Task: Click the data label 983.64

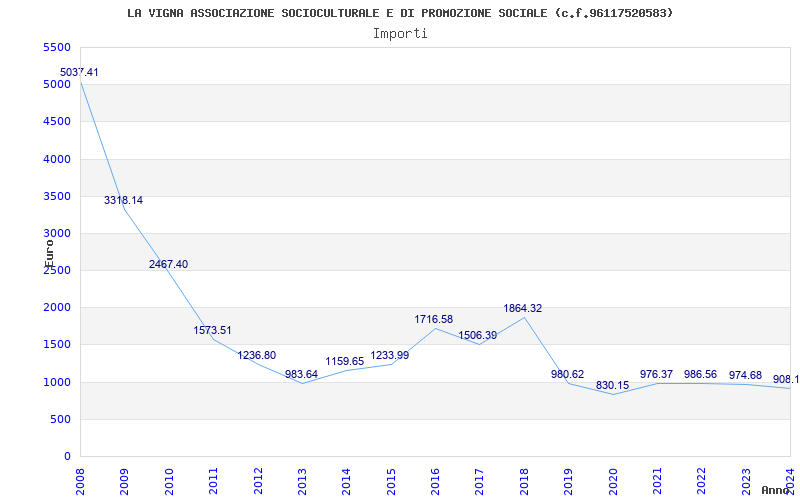Action: [301, 374]
